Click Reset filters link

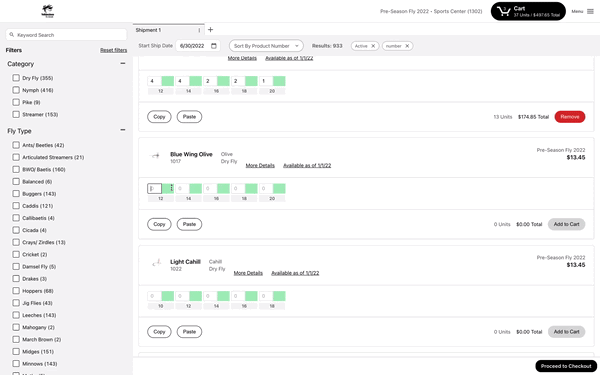(x=114, y=50)
